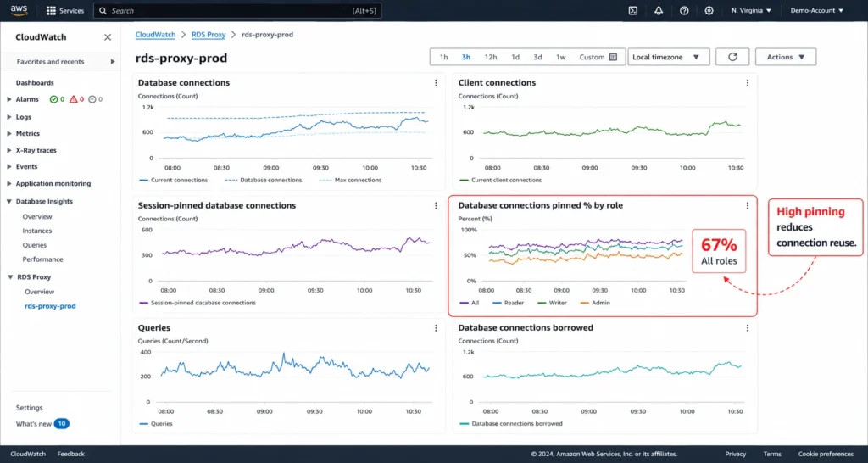This screenshot has width=868, height=463.
Task: Click the Feedback footer link
Action: (71, 455)
